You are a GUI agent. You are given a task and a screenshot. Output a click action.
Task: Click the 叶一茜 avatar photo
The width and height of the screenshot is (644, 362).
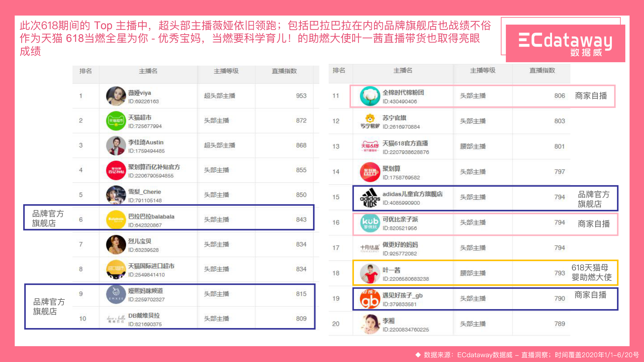tap(370, 273)
